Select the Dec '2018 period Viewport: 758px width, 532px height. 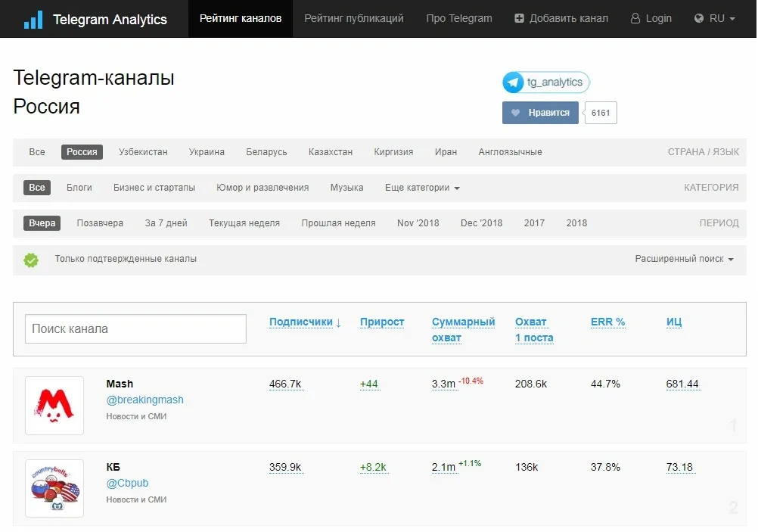481,223
